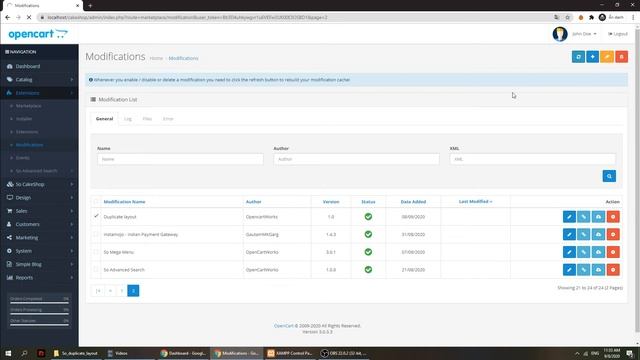Disable Instamojo with red button
The height and width of the screenshot is (360, 640).
point(613,234)
